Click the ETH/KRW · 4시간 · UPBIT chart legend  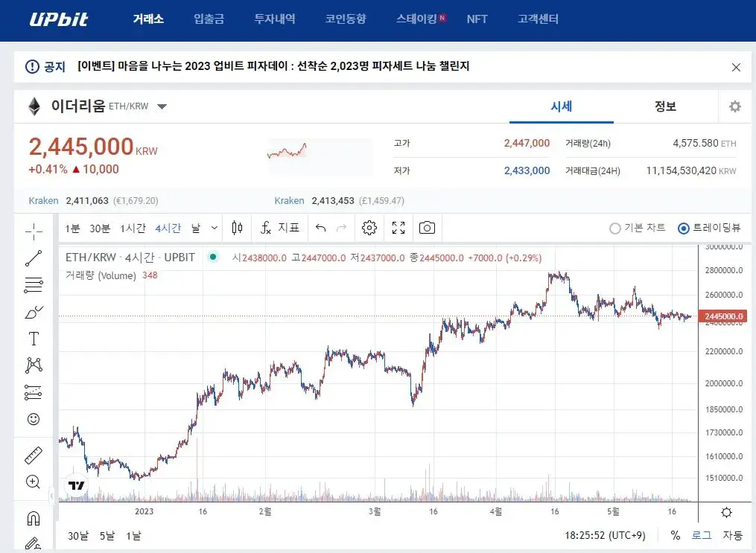tap(130, 258)
